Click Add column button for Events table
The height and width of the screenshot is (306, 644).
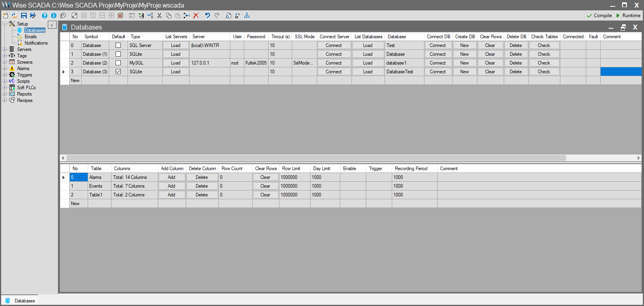tap(171, 186)
